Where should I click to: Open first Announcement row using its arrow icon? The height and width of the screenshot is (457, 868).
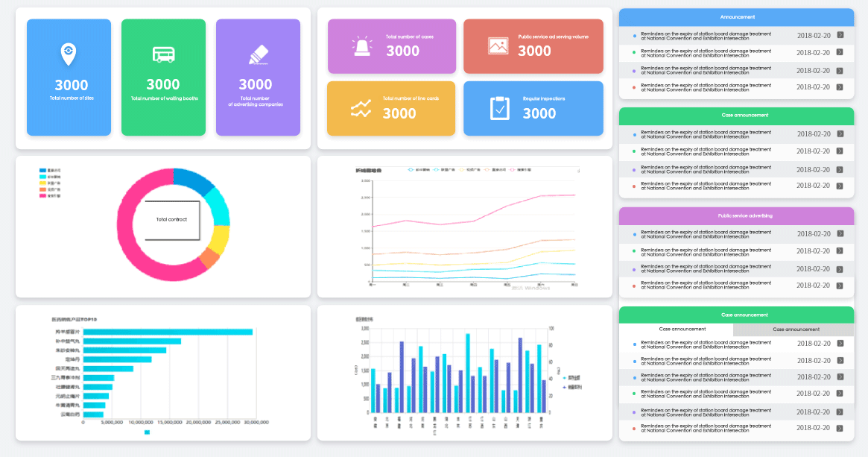840,35
